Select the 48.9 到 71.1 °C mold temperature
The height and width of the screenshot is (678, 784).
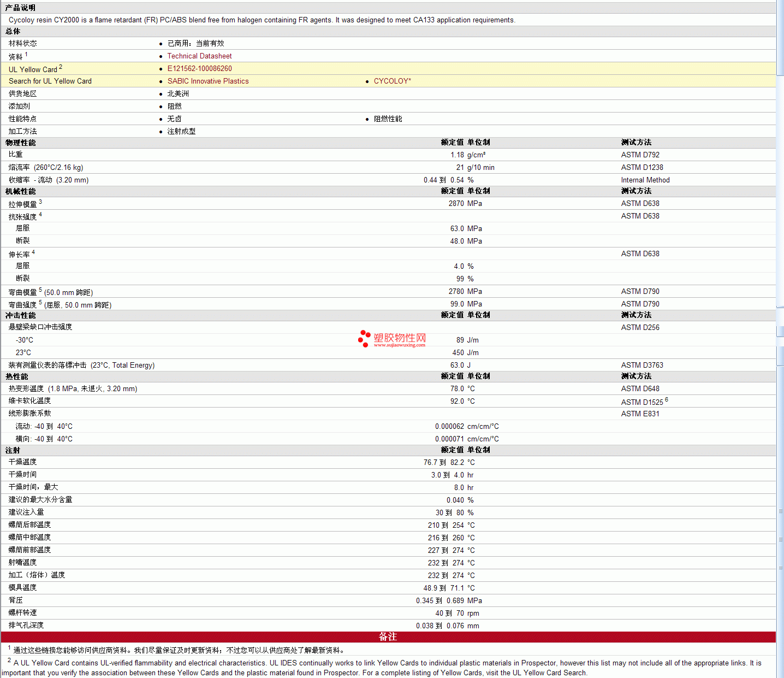coord(449,588)
